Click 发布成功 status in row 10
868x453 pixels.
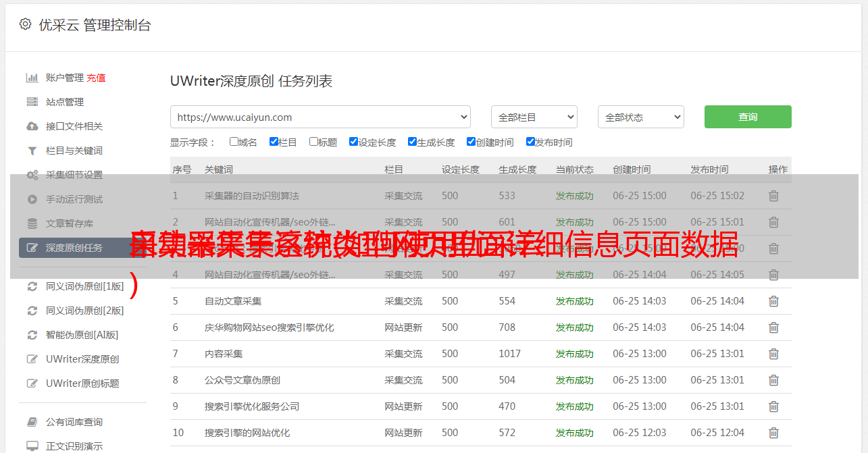(x=575, y=433)
